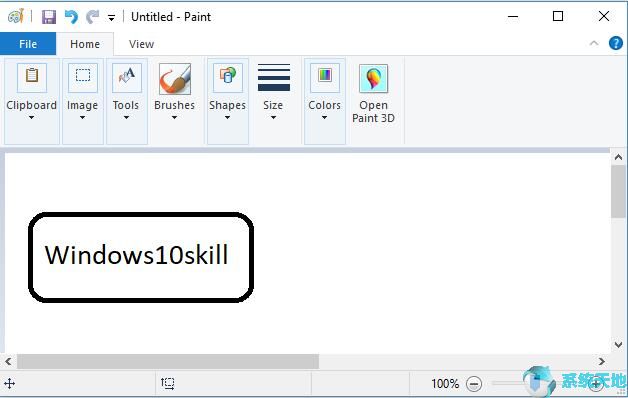Expand the Image group dropdown arrow

pyautogui.click(x=82, y=117)
